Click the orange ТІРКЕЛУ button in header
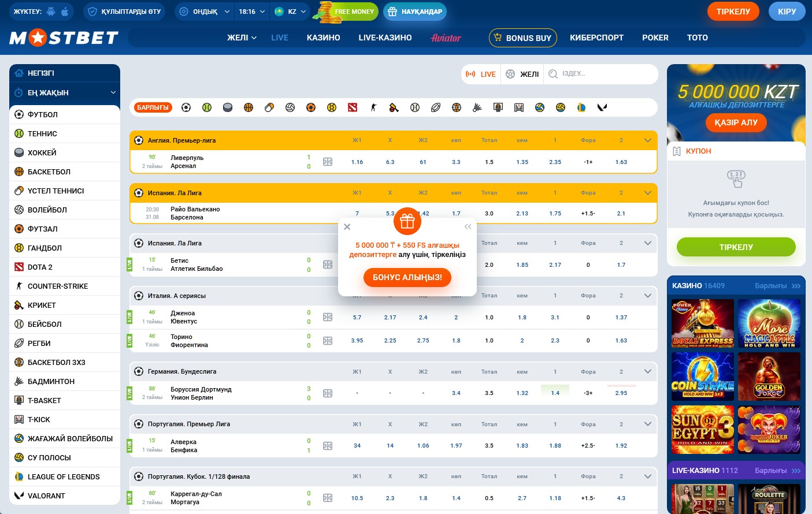 tap(733, 12)
